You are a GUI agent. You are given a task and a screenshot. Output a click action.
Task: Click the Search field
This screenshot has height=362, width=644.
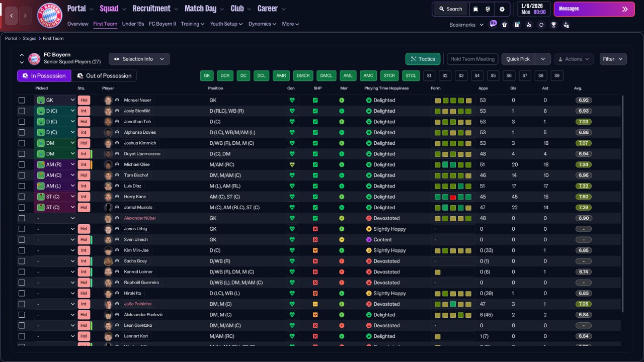pyautogui.click(x=450, y=9)
